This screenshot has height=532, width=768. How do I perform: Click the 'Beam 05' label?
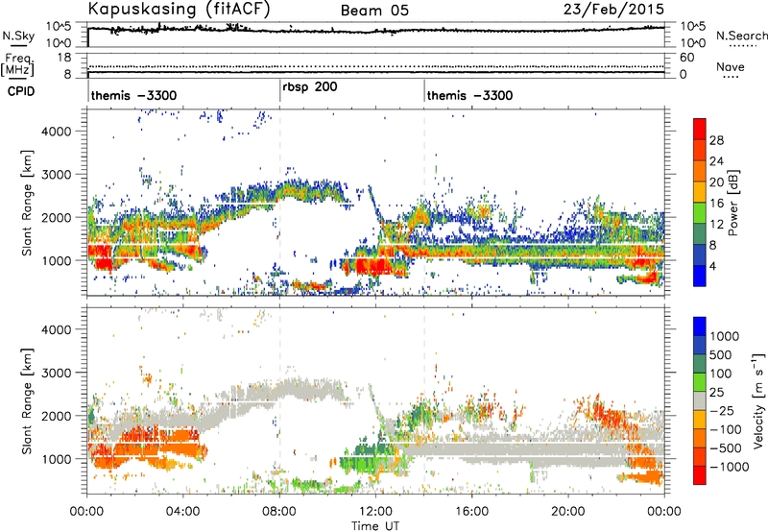374,11
